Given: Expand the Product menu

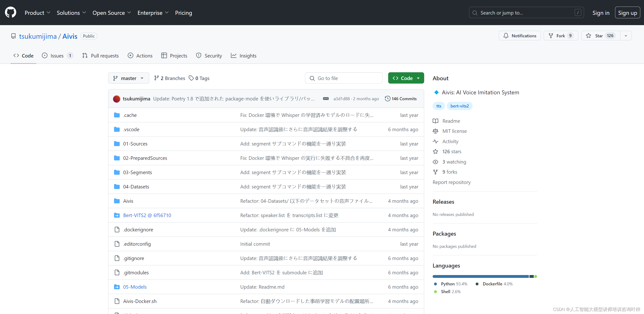Looking at the screenshot, I should tap(37, 13).
